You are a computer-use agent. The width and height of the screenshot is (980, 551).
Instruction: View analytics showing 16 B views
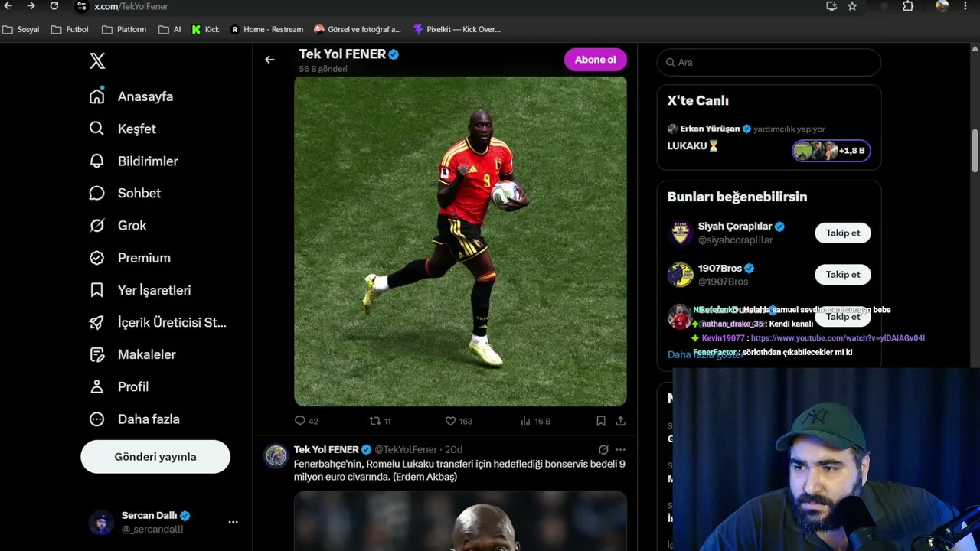pyautogui.click(x=535, y=421)
